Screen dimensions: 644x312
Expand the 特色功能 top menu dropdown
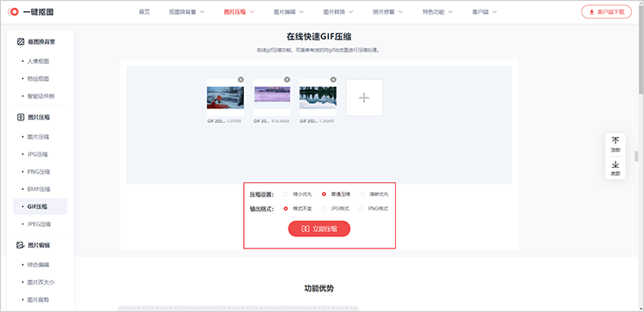[438, 12]
